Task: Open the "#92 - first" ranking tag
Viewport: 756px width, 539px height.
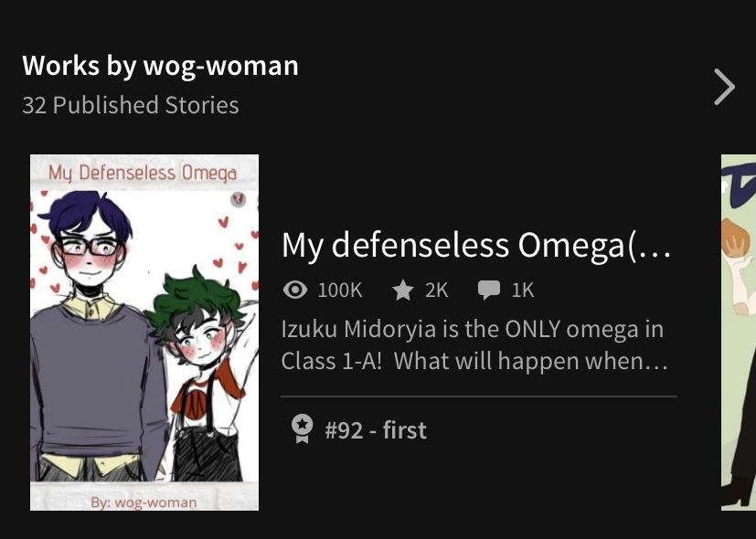Action: point(375,429)
